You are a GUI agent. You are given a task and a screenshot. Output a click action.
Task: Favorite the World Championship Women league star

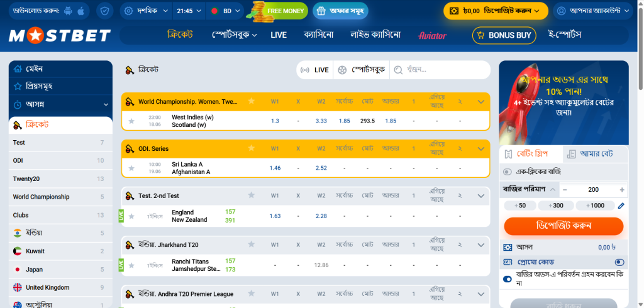click(252, 101)
